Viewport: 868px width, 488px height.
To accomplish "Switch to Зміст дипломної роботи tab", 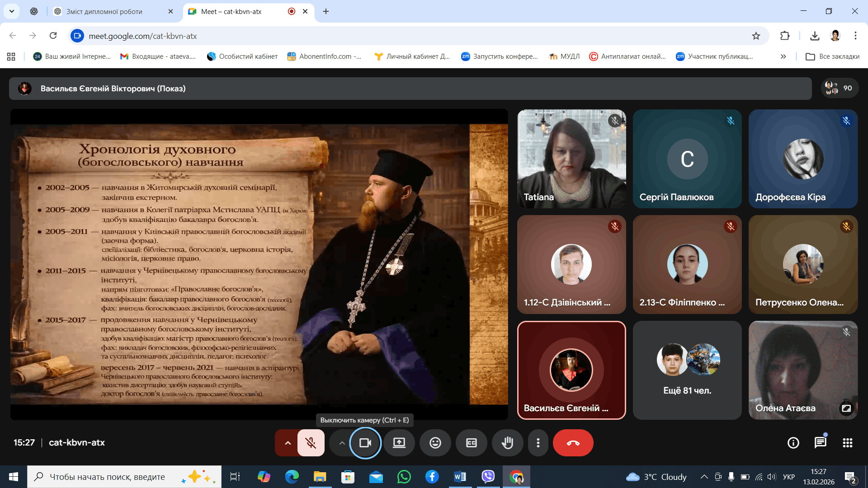I will pos(104,11).
